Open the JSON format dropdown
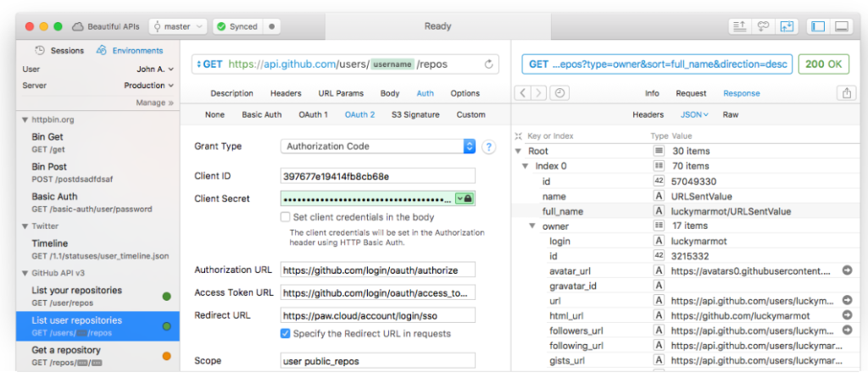The height and width of the screenshot is (389, 868). click(x=694, y=114)
